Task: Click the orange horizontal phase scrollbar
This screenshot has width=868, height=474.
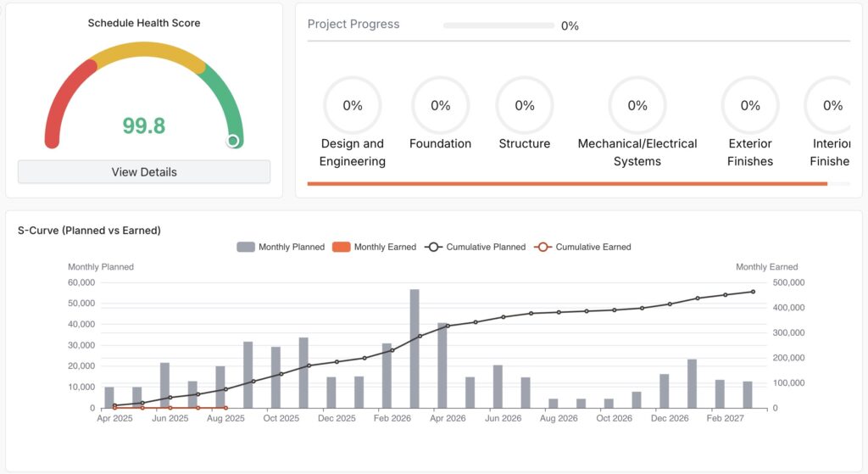Action: (x=566, y=183)
